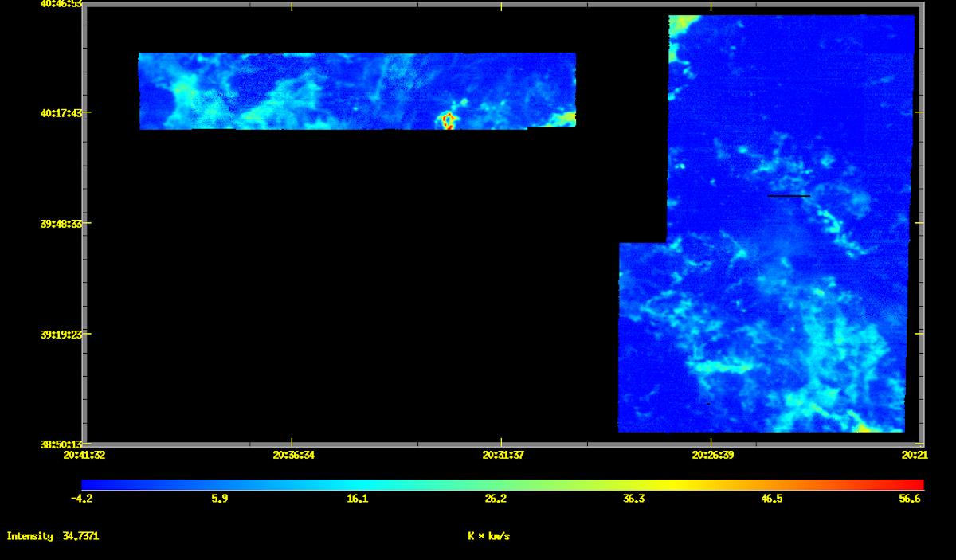Viewport: 956px width, 560px height.
Task: Click the 36.3 color bar value
Action: tap(634, 499)
